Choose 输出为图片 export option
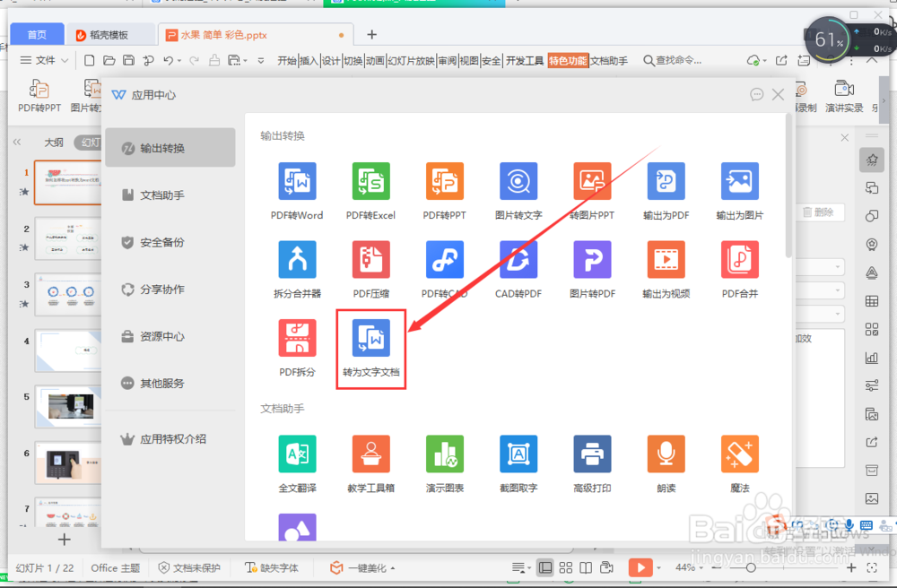 point(740,191)
